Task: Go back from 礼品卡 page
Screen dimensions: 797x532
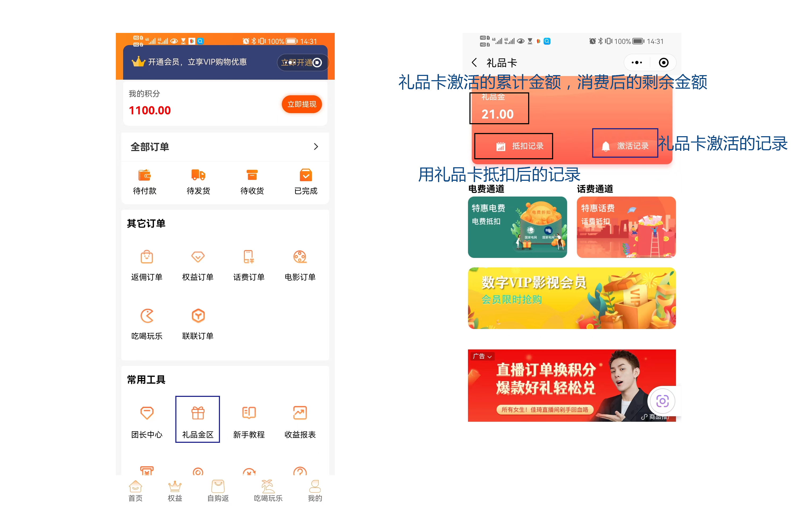Action: pyautogui.click(x=474, y=62)
